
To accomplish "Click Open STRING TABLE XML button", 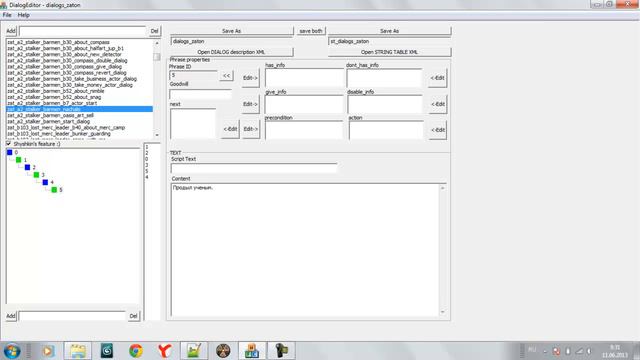I will coord(389,52).
